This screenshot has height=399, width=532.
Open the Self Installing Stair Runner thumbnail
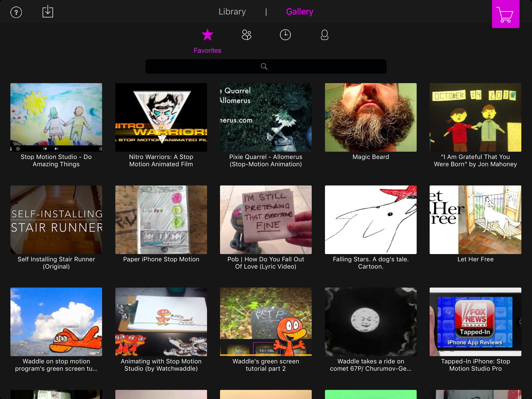56,220
